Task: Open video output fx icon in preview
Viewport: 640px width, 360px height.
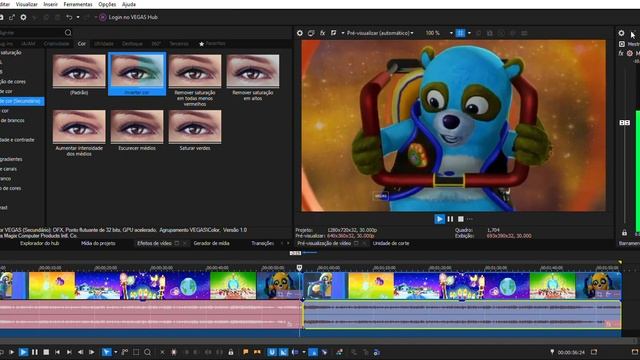Action: [322, 33]
